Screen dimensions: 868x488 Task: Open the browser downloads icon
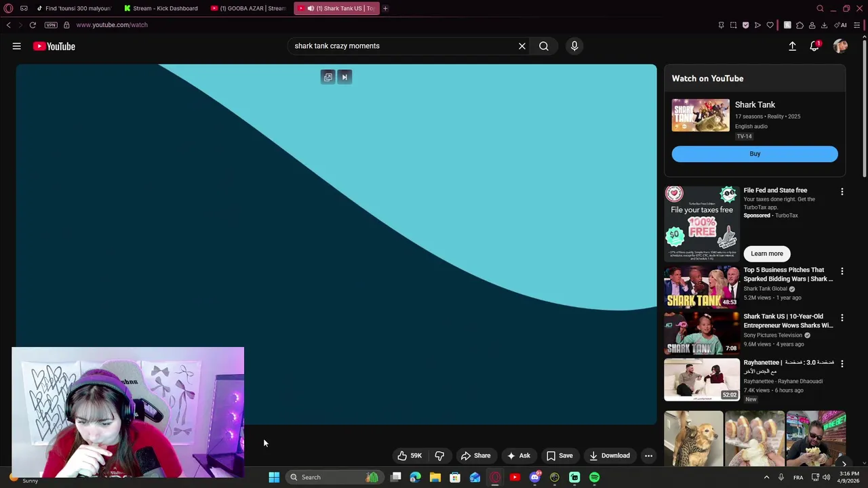[824, 25]
